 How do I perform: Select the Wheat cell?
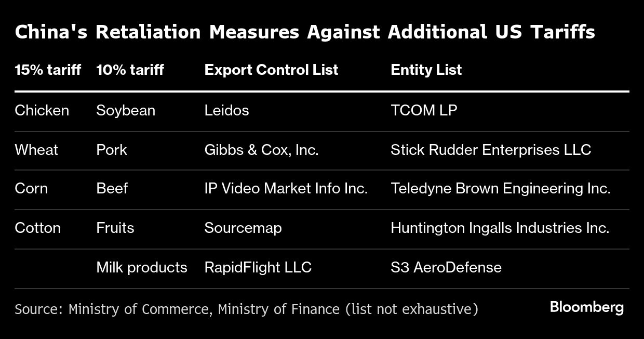click(x=36, y=150)
